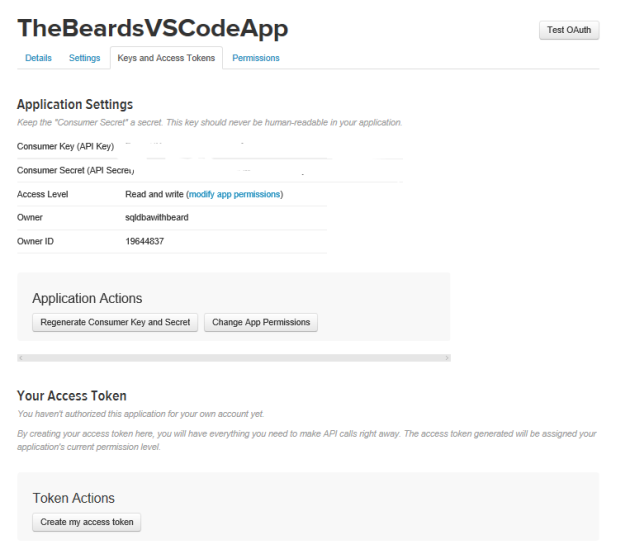Open the Details tab
The height and width of the screenshot is (554, 630).
38,58
